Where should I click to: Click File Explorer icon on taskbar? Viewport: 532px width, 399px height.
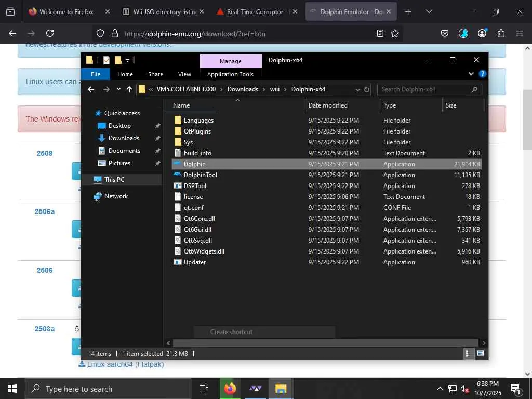(x=281, y=389)
